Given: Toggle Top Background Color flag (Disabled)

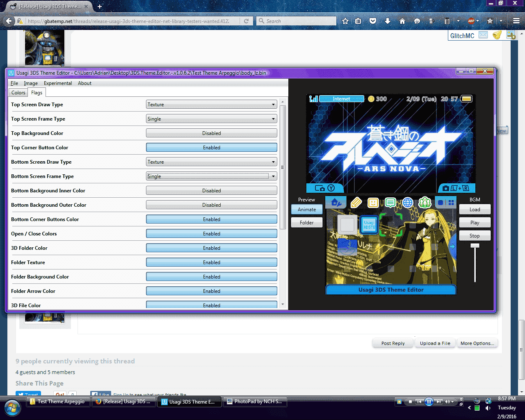Looking at the screenshot, I should point(212,133).
